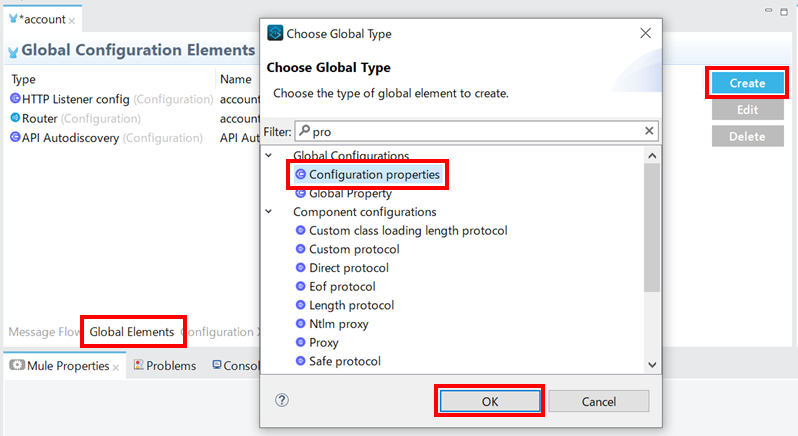
Task: Open the Message Flow tab
Action: click(x=44, y=332)
